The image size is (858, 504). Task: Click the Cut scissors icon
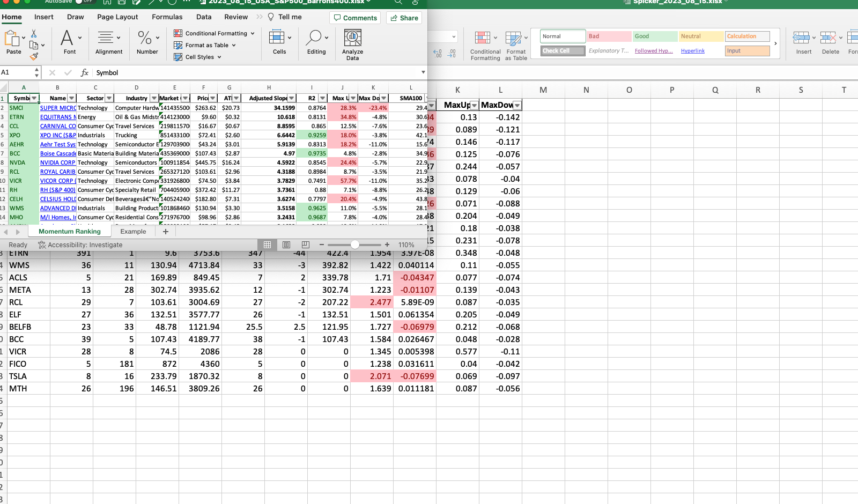pyautogui.click(x=34, y=34)
